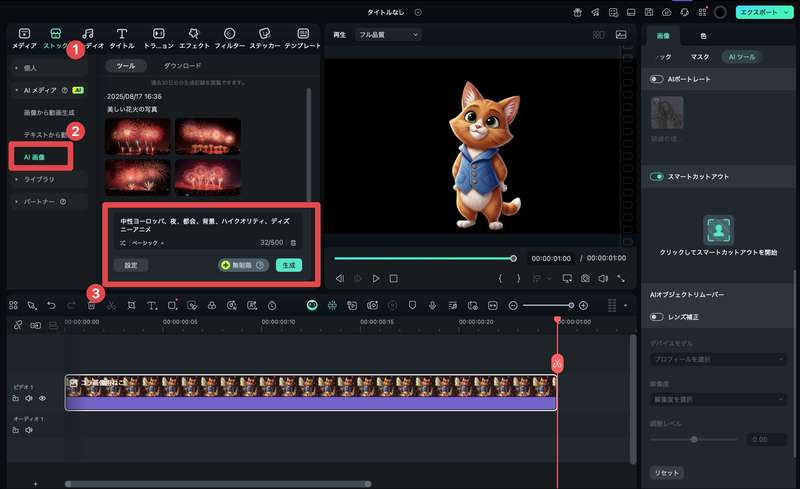This screenshot has width=800, height=489.
Task: Click the play button under preview
Action: point(376,278)
